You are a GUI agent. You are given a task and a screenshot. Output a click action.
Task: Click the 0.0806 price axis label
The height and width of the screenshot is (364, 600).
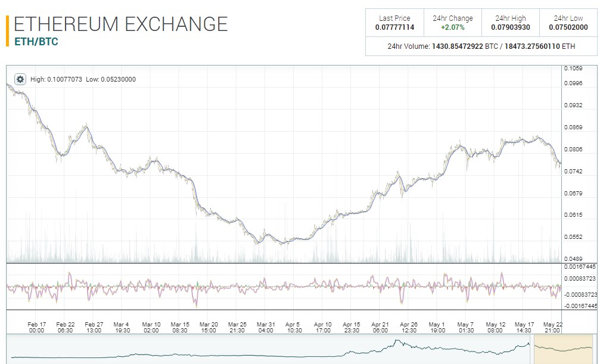click(573, 150)
